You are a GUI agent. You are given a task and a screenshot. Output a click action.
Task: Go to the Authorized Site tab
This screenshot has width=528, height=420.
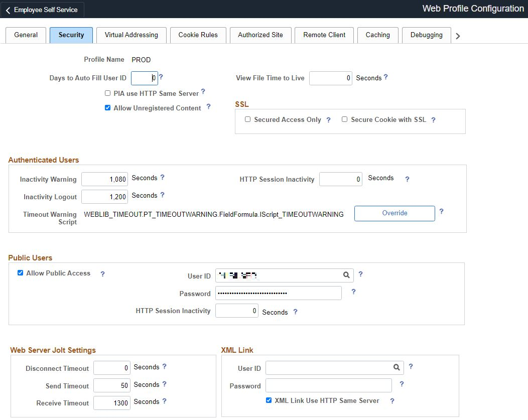coord(260,35)
